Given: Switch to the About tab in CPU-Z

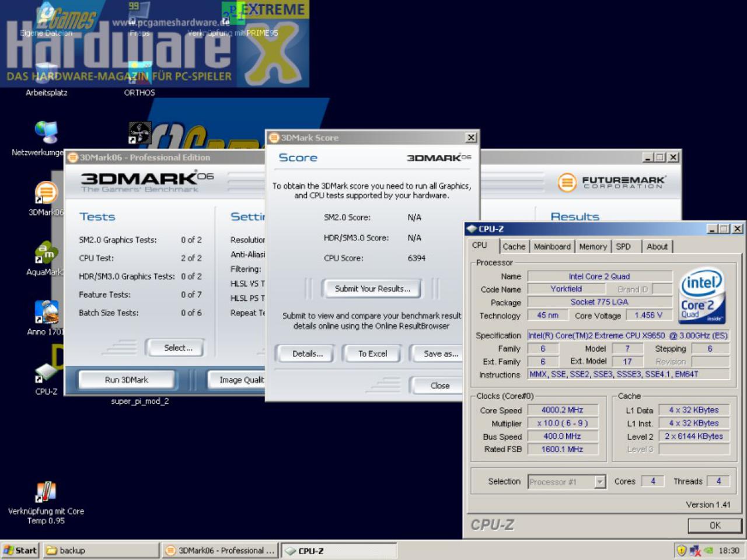Looking at the screenshot, I should pos(657,246).
